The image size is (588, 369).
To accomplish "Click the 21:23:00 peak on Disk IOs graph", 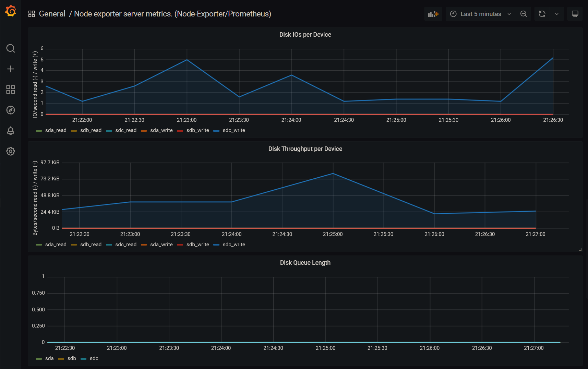I will [x=187, y=60].
